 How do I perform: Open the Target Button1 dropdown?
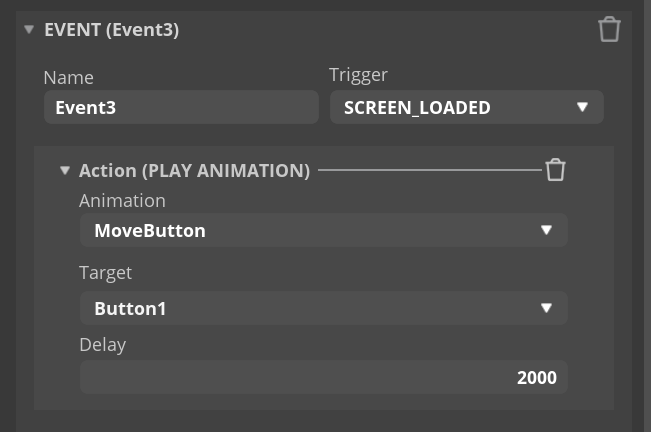coord(324,308)
